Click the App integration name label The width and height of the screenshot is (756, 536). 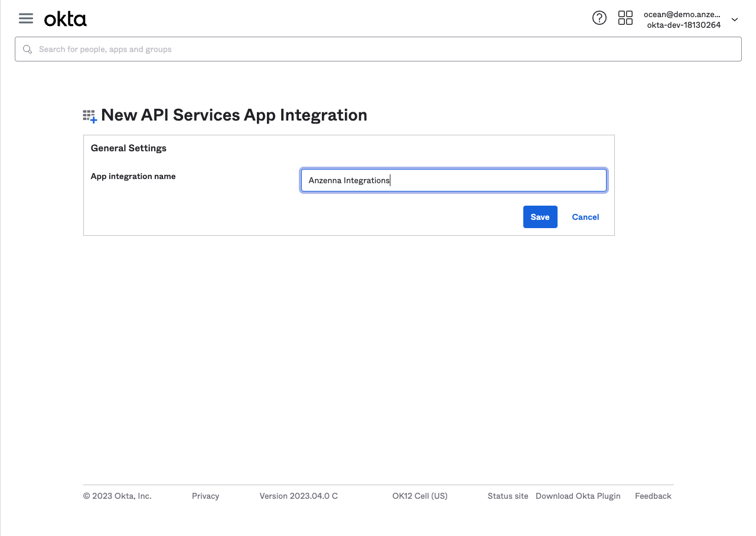tap(133, 176)
